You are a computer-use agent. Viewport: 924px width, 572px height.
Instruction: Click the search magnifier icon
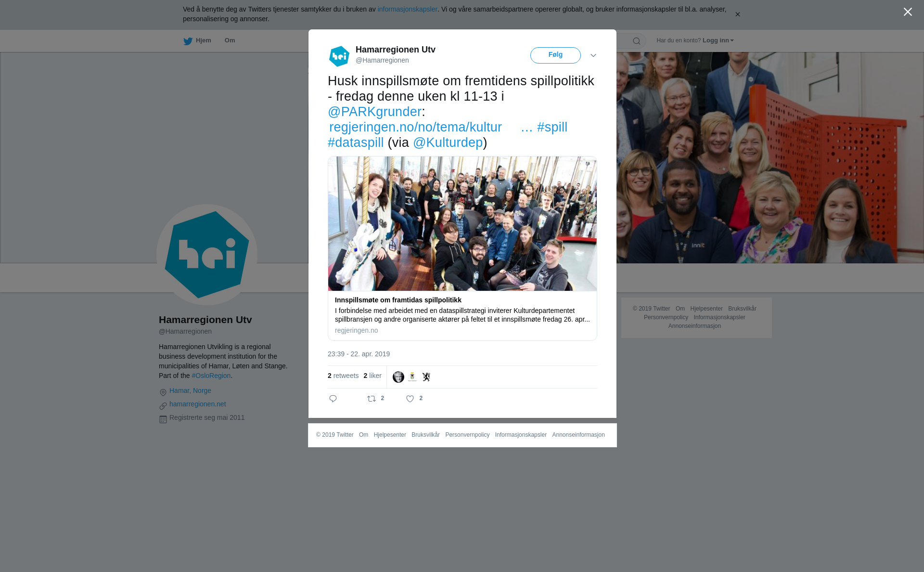click(637, 41)
